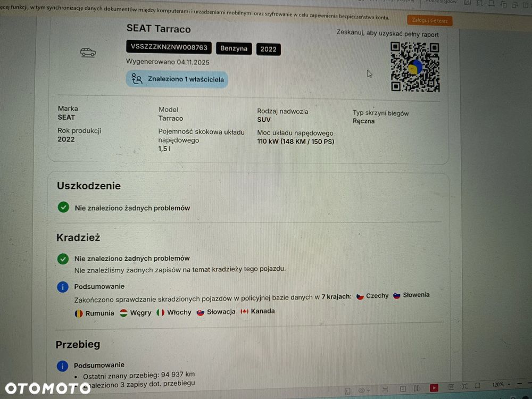Click the blue info icon next to Podsumowanie under Kradzież
Screen dimensions: 532x399
click(x=63, y=287)
